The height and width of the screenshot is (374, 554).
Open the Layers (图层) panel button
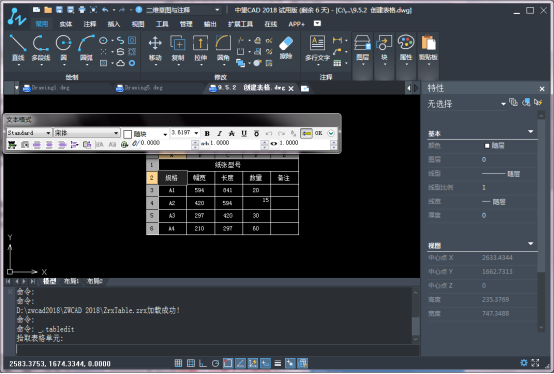(363, 49)
